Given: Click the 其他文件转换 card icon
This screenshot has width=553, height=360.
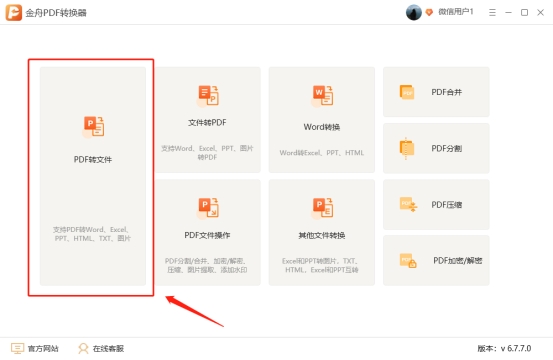Looking at the screenshot, I should (x=322, y=208).
